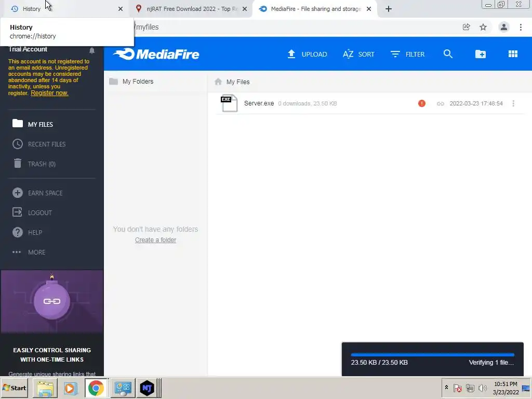Switch to grid view icon
The height and width of the screenshot is (399, 532).
click(x=513, y=54)
